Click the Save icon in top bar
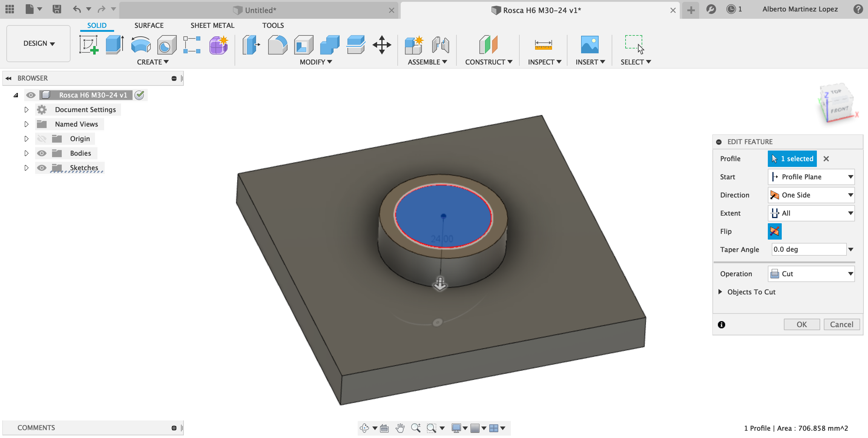This screenshot has height=438, width=868. pyautogui.click(x=57, y=9)
